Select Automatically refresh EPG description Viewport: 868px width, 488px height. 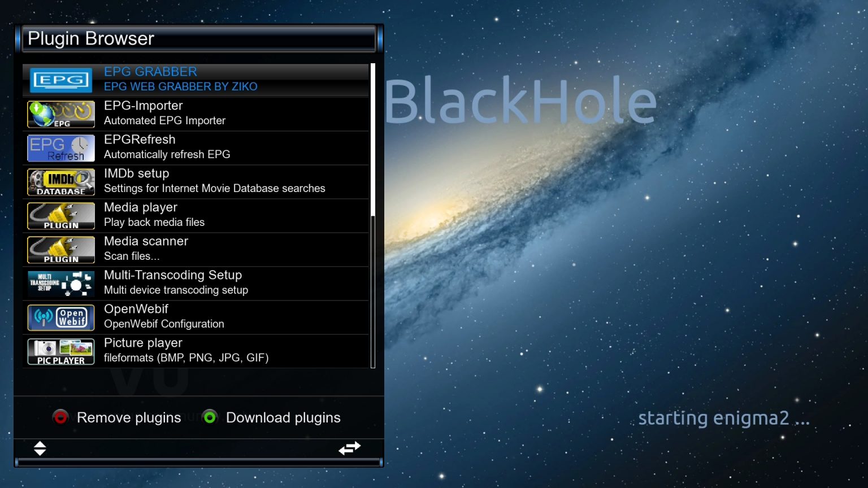click(167, 154)
